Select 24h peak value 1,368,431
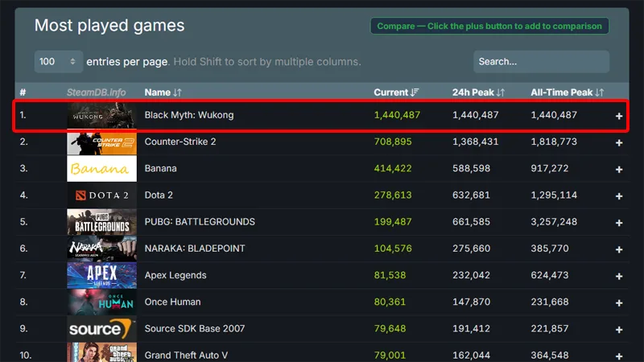This screenshot has height=362, width=644. 475,142
